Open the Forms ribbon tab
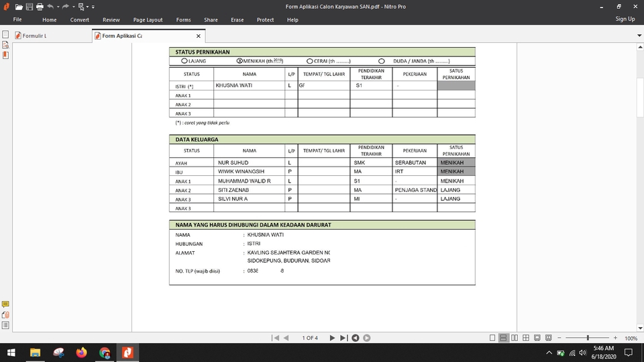 tap(184, 19)
